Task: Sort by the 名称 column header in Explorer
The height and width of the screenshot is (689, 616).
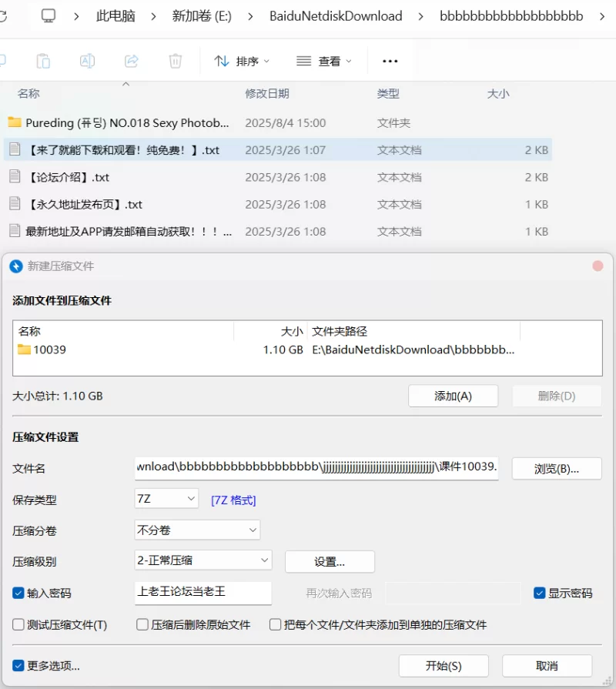Action: tap(28, 94)
